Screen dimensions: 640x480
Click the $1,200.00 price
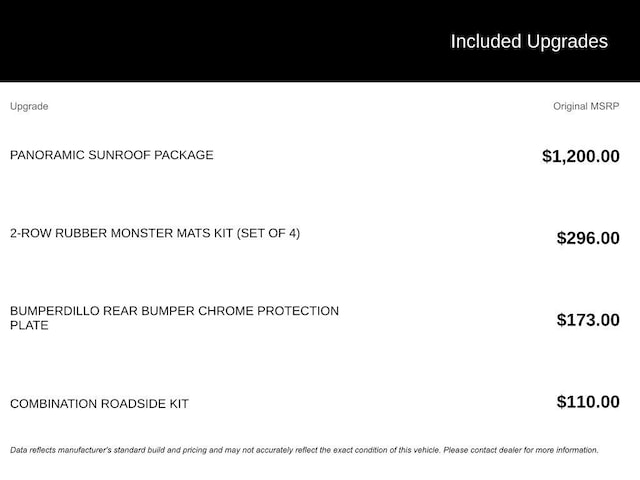581,156
